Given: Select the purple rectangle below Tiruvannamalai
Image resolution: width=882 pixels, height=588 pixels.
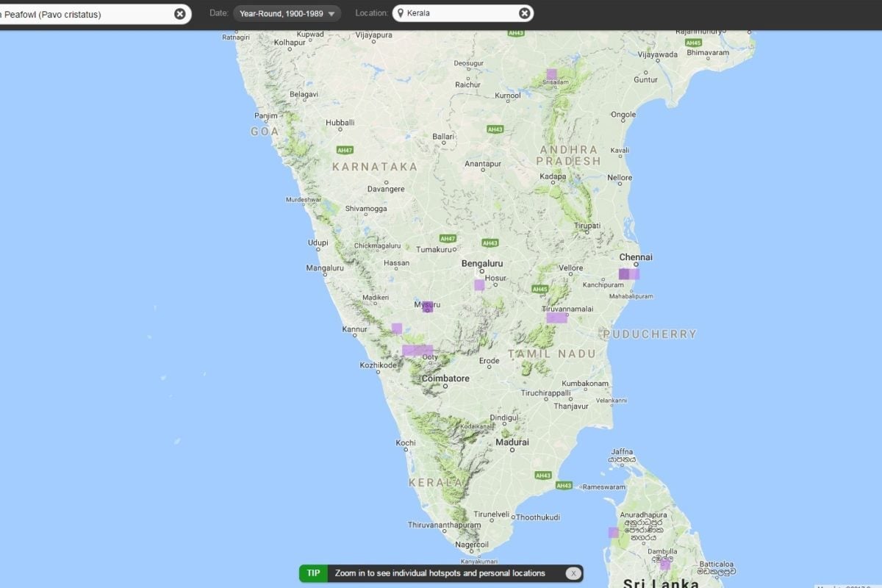Looking at the screenshot, I should (556, 318).
